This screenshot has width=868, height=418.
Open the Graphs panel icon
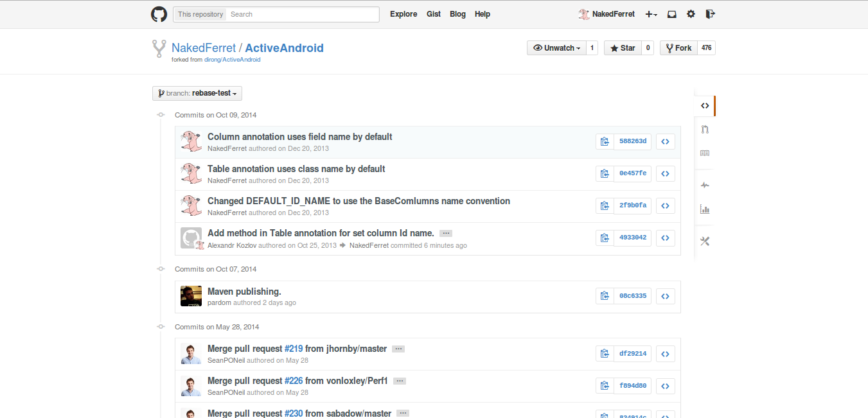pos(705,209)
